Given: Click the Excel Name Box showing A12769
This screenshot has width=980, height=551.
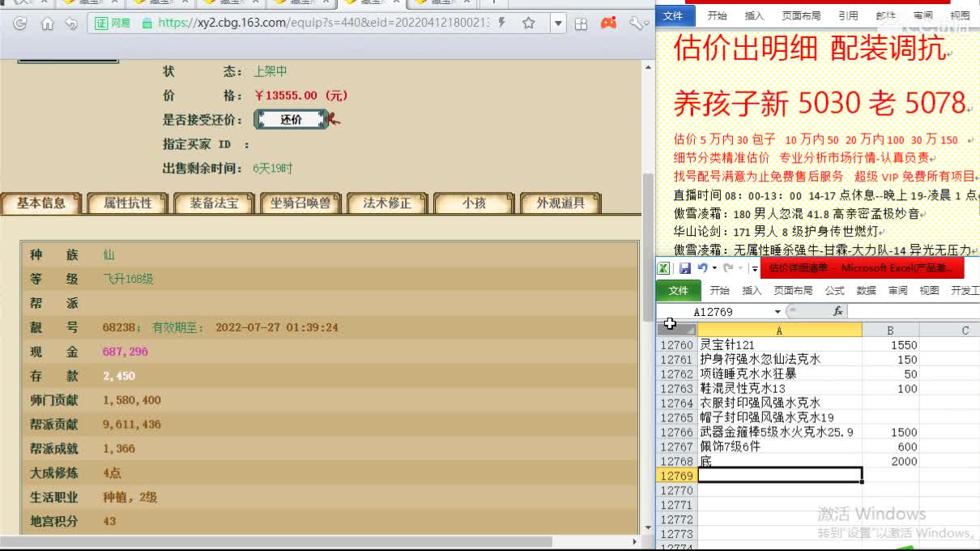Looking at the screenshot, I should click(713, 312).
